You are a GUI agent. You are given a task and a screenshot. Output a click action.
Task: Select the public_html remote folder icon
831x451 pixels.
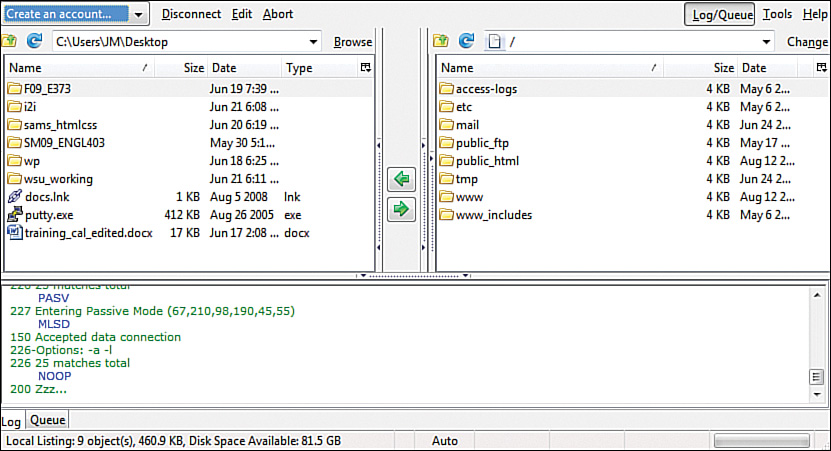click(447, 161)
